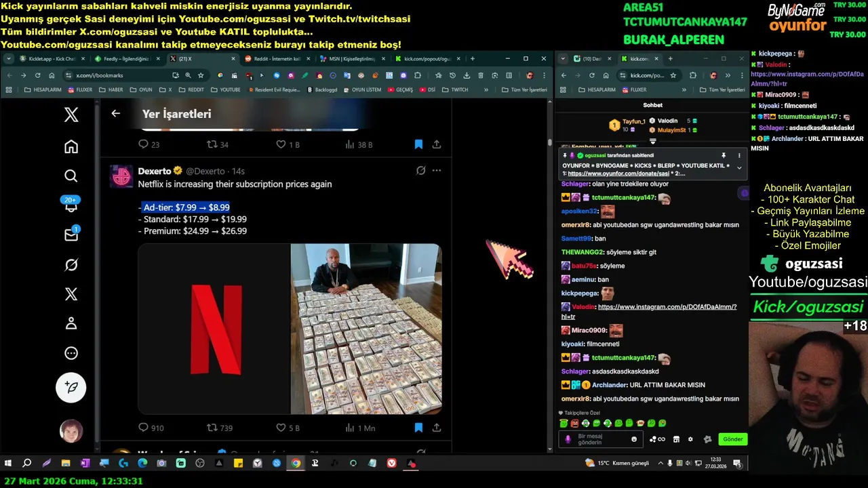The width and height of the screenshot is (868, 488).
Task: Reload the X bookmarks page
Action: coord(37,75)
